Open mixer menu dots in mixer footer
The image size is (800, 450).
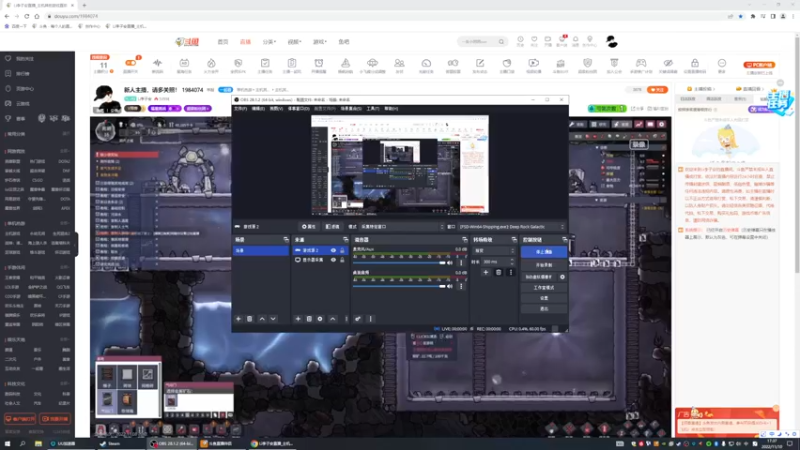(x=371, y=319)
